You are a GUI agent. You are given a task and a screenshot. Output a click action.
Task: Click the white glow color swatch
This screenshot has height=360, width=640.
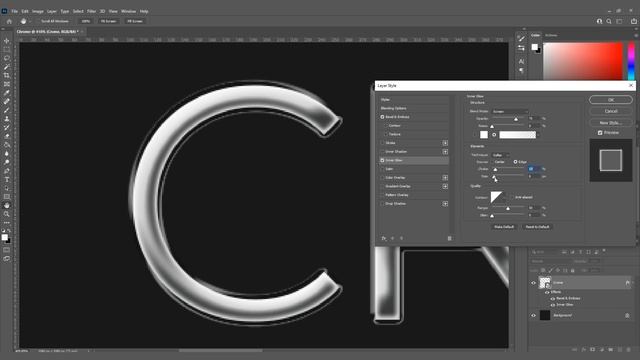tap(484, 135)
